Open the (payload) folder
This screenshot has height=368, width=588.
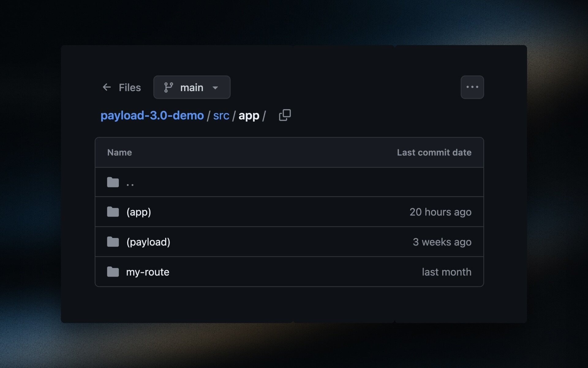[148, 242]
